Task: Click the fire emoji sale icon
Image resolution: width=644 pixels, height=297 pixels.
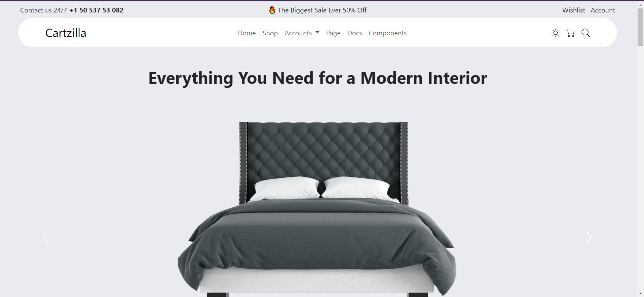Action: pos(272,10)
